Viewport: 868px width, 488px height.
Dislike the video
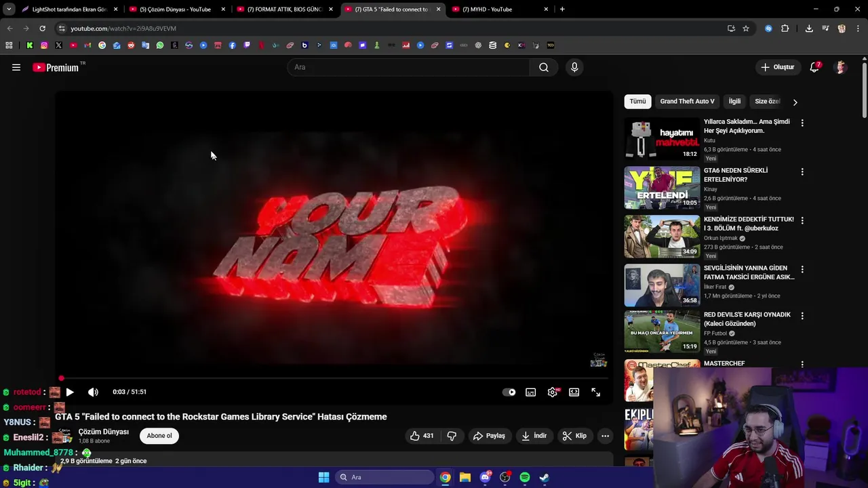(x=452, y=436)
